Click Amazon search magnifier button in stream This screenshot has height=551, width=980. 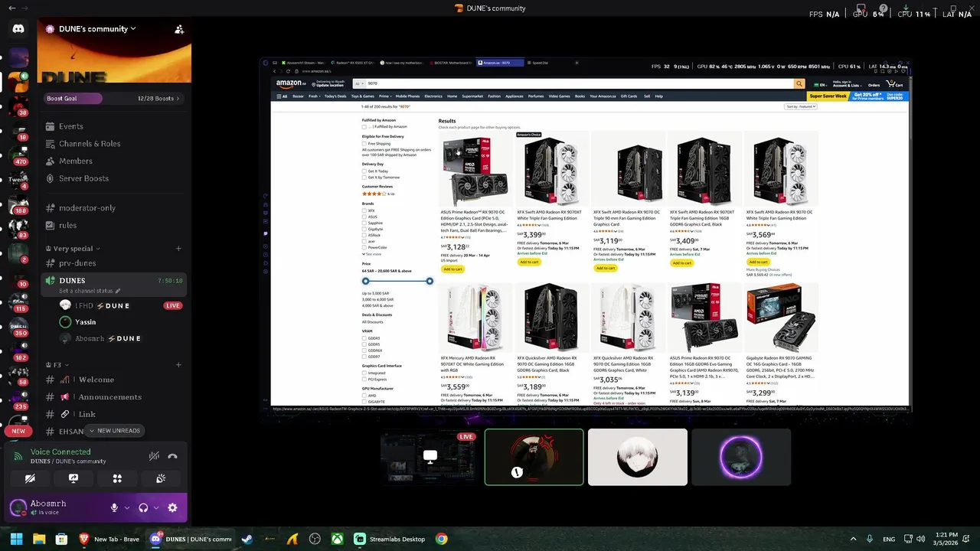799,83
